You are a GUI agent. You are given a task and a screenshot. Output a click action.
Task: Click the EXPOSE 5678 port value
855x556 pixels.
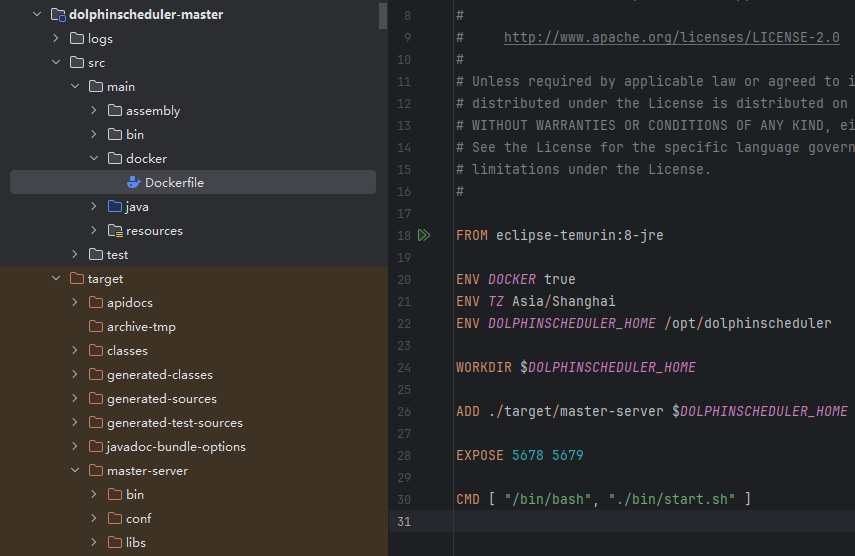[x=527, y=455]
